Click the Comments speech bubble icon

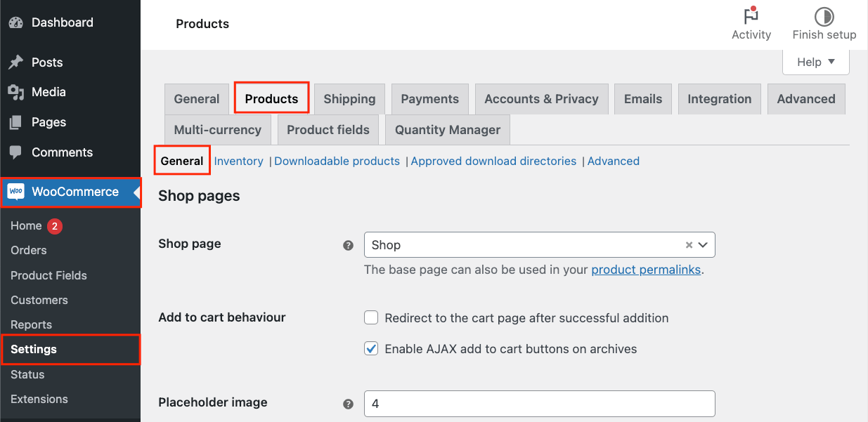coord(15,152)
